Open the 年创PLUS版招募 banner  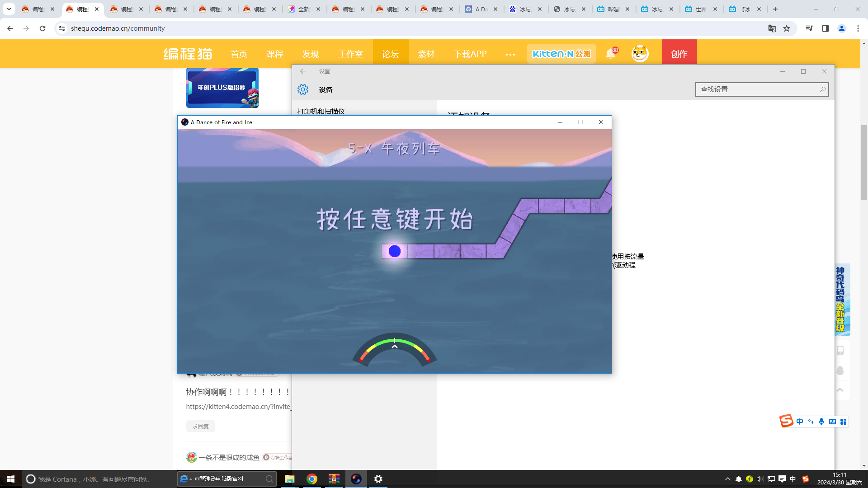222,88
